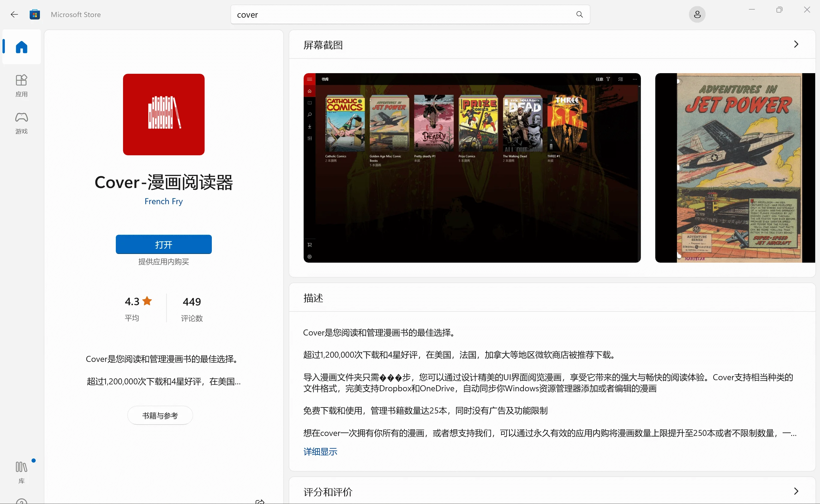Open the French Fry publisher link

click(x=164, y=201)
